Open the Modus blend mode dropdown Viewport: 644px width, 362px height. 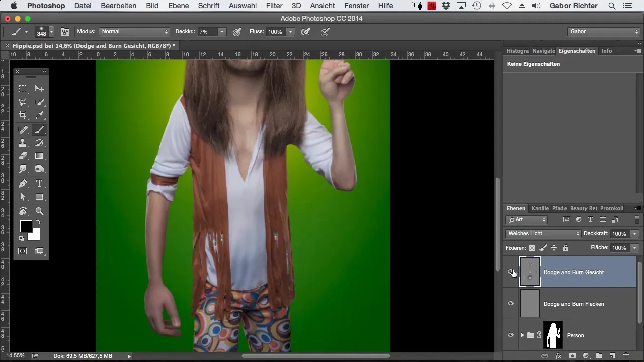tap(134, 32)
